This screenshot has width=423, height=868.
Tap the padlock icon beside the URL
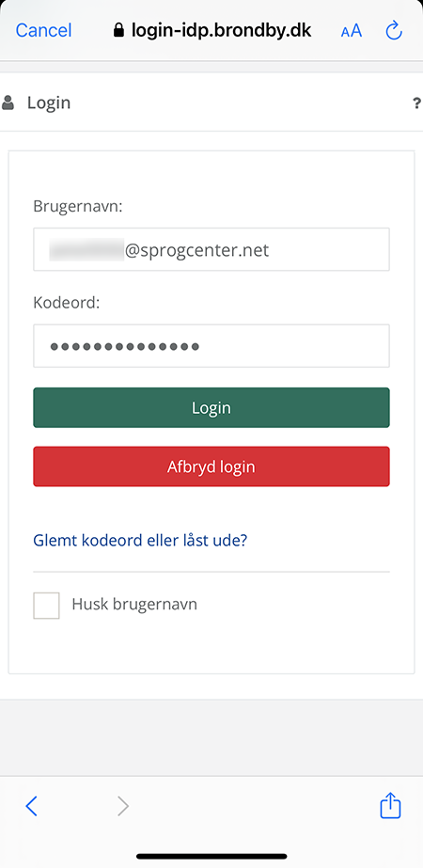point(118,30)
